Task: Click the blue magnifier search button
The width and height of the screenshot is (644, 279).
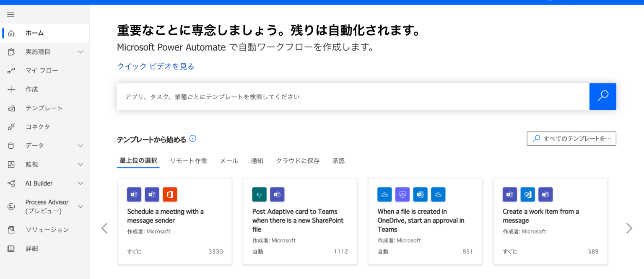Action: coord(602,96)
